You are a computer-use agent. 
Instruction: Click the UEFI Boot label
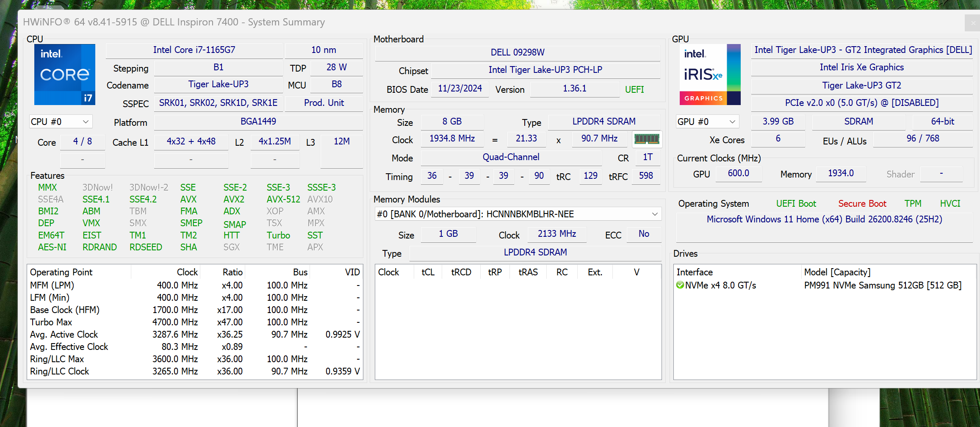tap(796, 204)
